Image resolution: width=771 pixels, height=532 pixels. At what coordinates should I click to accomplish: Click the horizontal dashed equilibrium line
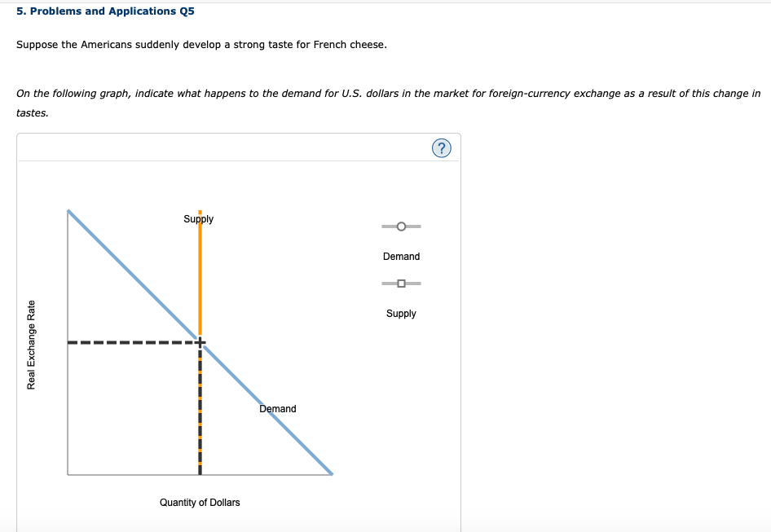tap(130, 342)
